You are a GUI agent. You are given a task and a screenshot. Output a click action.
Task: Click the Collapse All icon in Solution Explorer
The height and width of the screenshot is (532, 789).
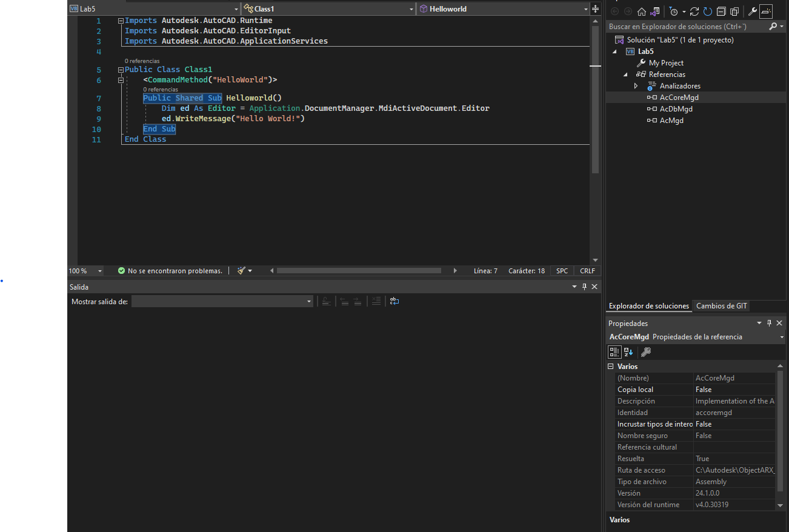(x=721, y=12)
